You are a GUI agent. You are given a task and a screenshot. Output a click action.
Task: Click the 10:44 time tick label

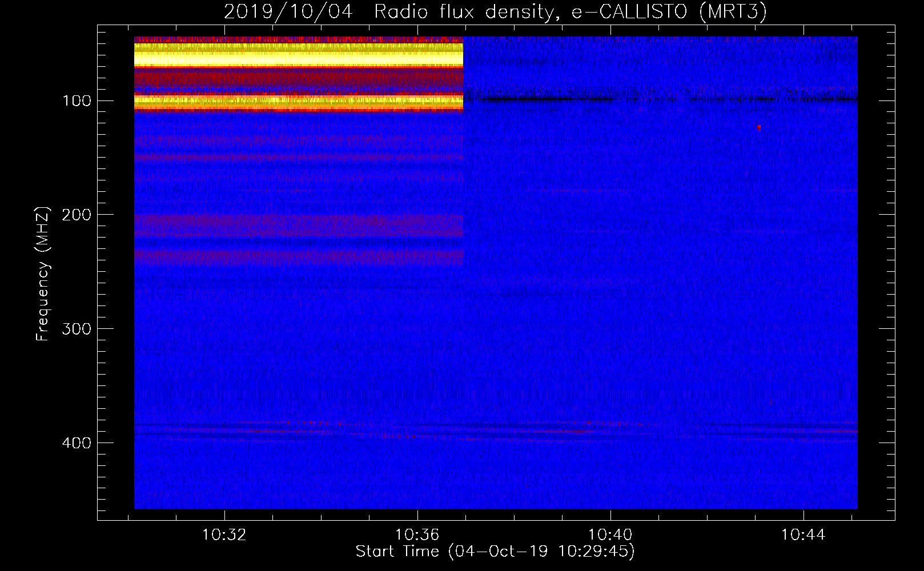804,534
